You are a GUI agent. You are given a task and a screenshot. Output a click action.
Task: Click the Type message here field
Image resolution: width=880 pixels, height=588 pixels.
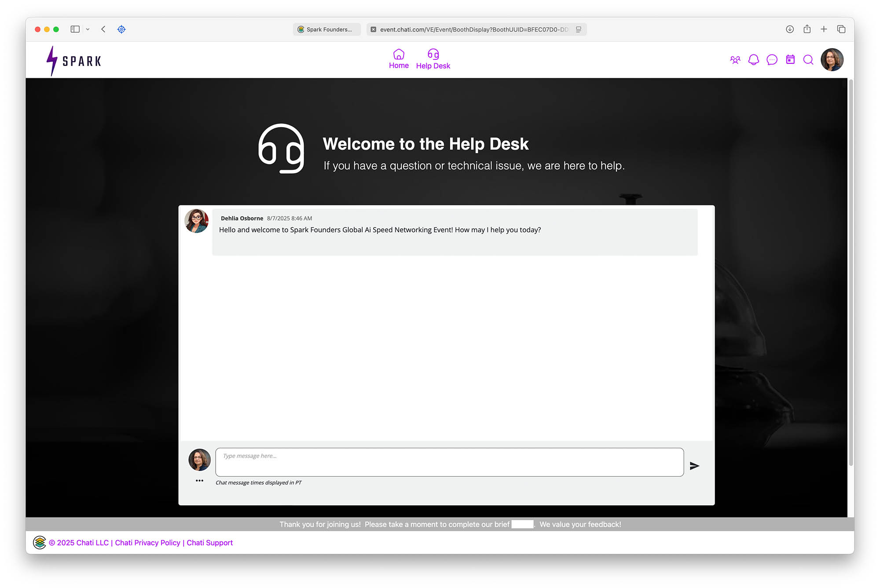[x=449, y=462]
